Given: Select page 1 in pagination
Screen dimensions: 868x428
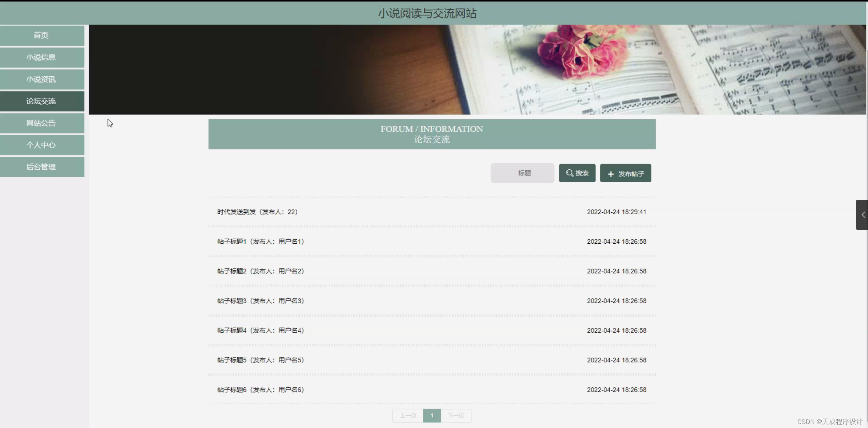Looking at the screenshot, I should point(432,416).
